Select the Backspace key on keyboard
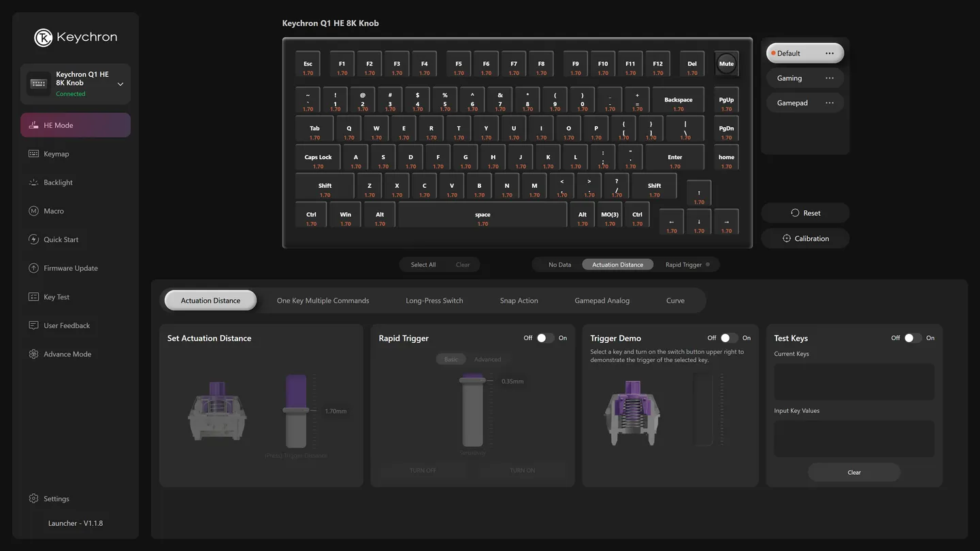Image resolution: width=980 pixels, height=551 pixels. (x=678, y=100)
